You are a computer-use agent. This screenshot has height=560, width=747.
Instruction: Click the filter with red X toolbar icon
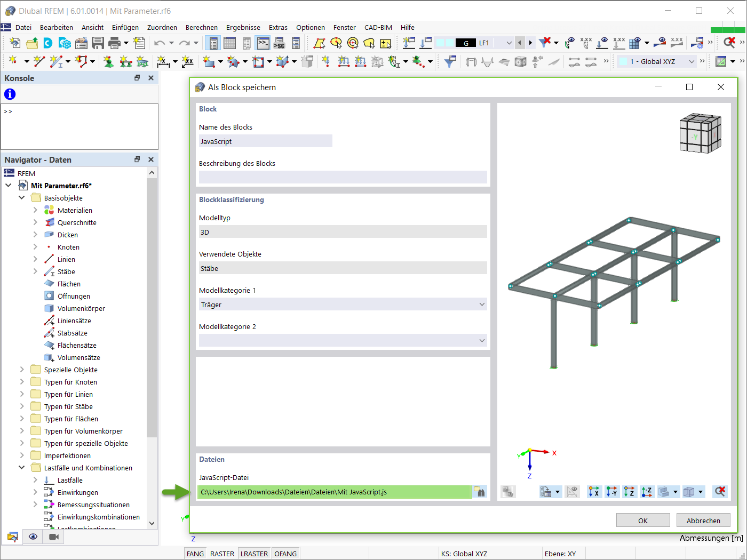tap(545, 43)
